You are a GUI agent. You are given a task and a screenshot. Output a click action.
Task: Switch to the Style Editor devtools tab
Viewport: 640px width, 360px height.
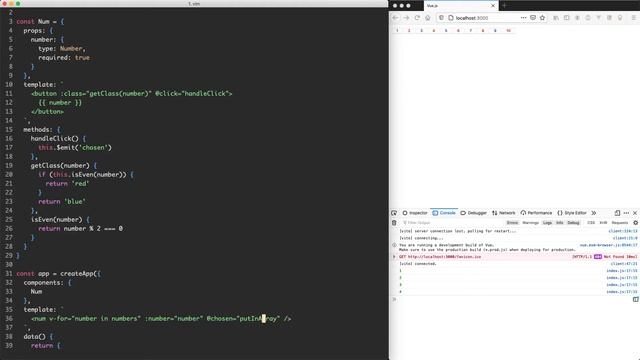(x=572, y=213)
